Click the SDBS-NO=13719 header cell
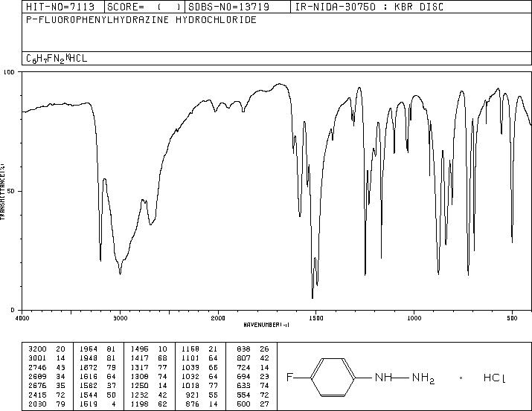This screenshot has width=532, height=411. click(x=238, y=7)
